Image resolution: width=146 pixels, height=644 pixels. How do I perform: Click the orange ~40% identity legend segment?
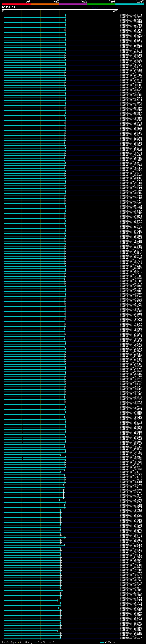click(45, 4)
